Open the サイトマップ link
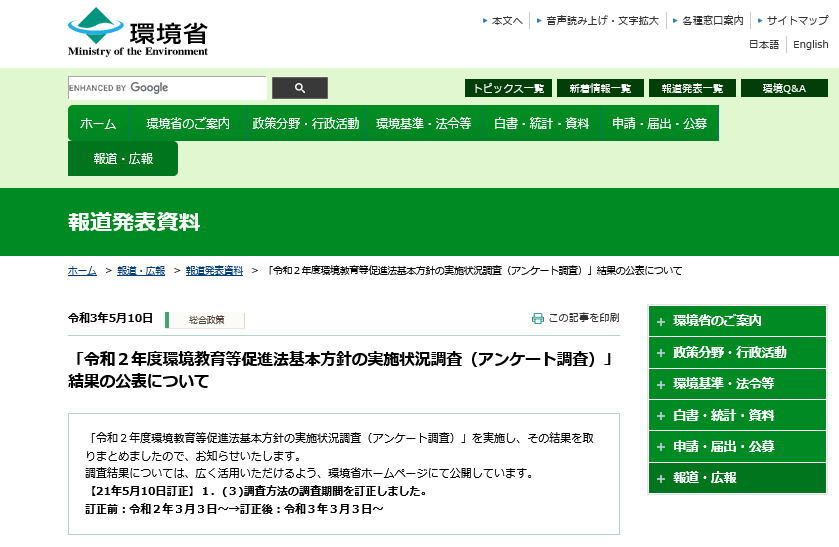Viewport: 839px width, 547px height. 797,20
